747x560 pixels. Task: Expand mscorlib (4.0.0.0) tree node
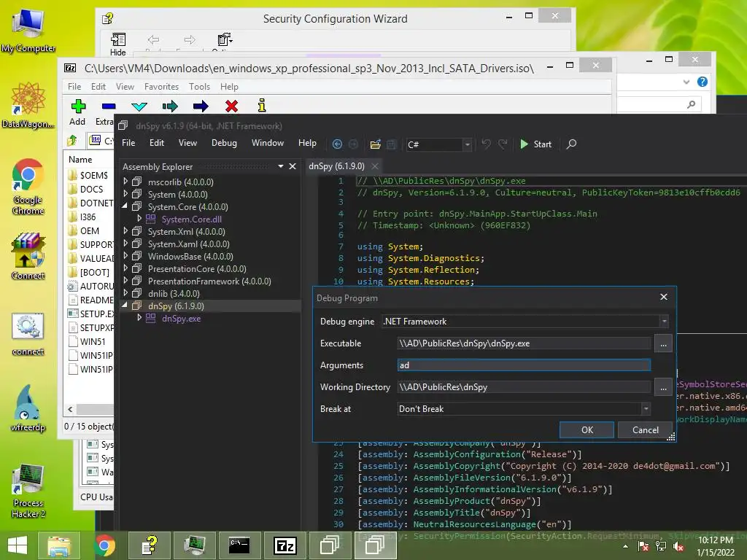[x=125, y=182]
